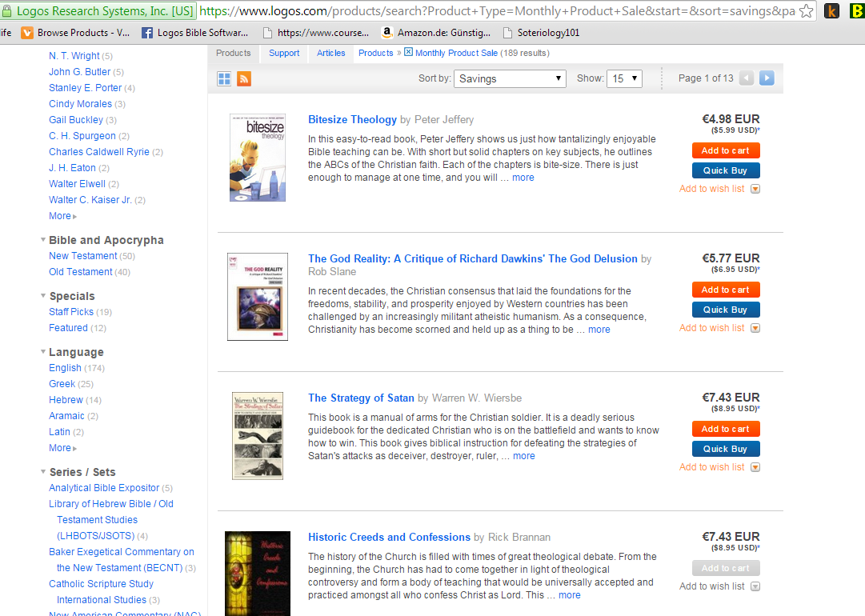Viewport: 865px width, 616px height.
Task: Click the SSL lock icon in address bar
Action: click(6, 10)
